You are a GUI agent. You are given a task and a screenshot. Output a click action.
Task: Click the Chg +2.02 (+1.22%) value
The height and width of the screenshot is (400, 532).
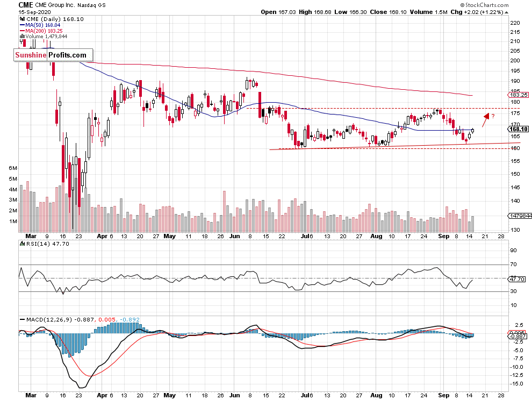pos(477,12)
